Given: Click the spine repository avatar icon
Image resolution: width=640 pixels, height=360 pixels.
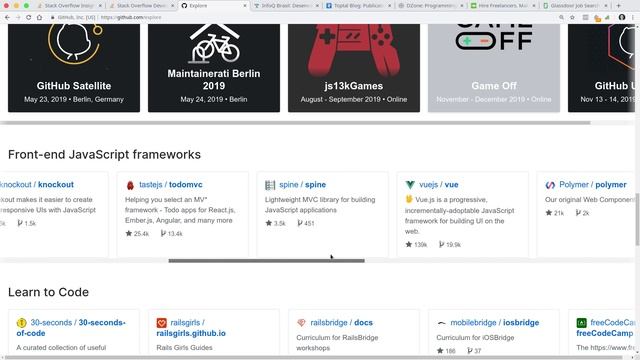Looking at the screenshot, I should point(270,185).
